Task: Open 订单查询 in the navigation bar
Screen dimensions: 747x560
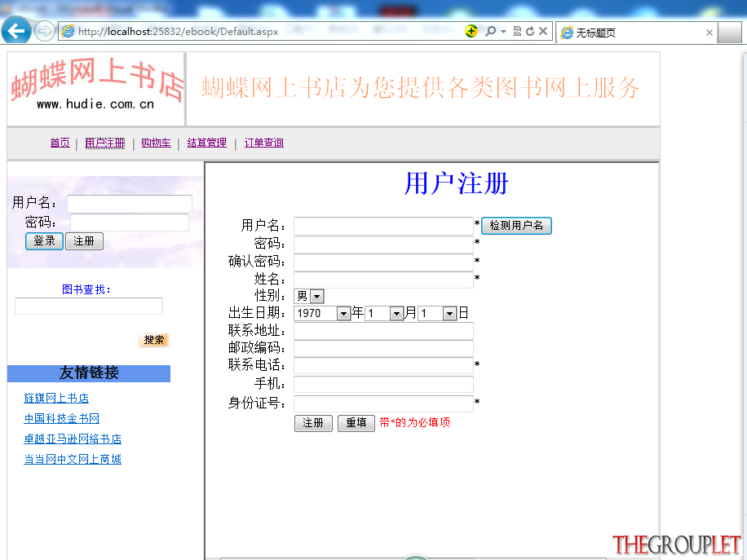Action: coord(264,143)
